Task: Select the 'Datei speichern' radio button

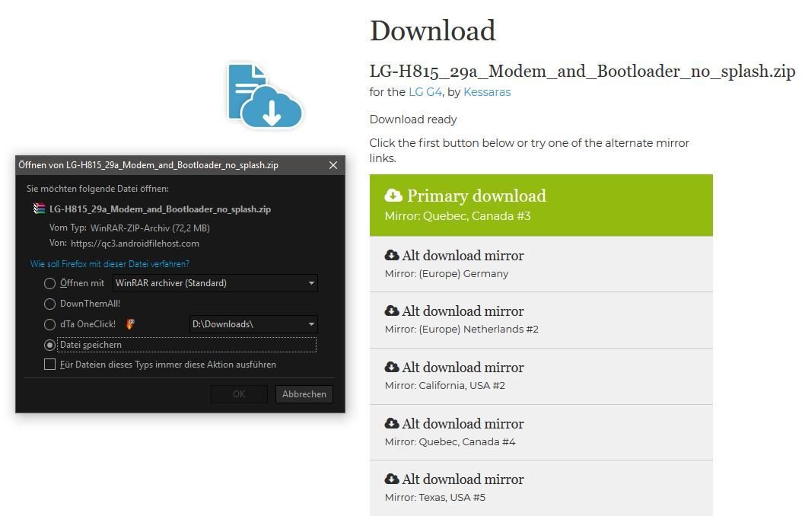Action: tap(49, 345)
